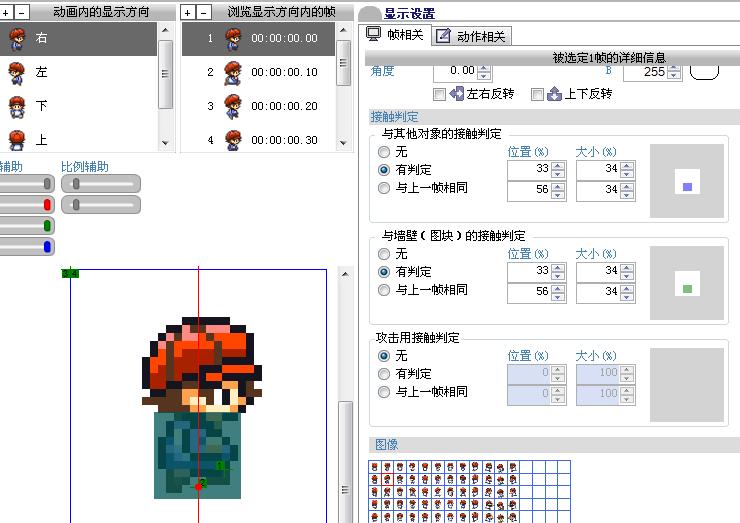Select the 左 direction row
740x523 pixels.
click(x=78, y=72)
